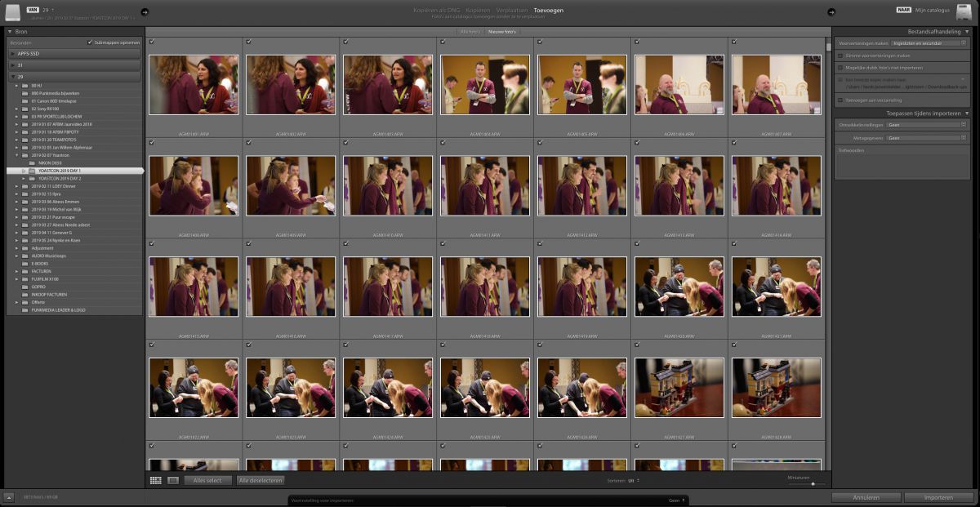
Task: Select thumbnail AGM01427.ARW of the LEGO building
Action: point(679,388)
